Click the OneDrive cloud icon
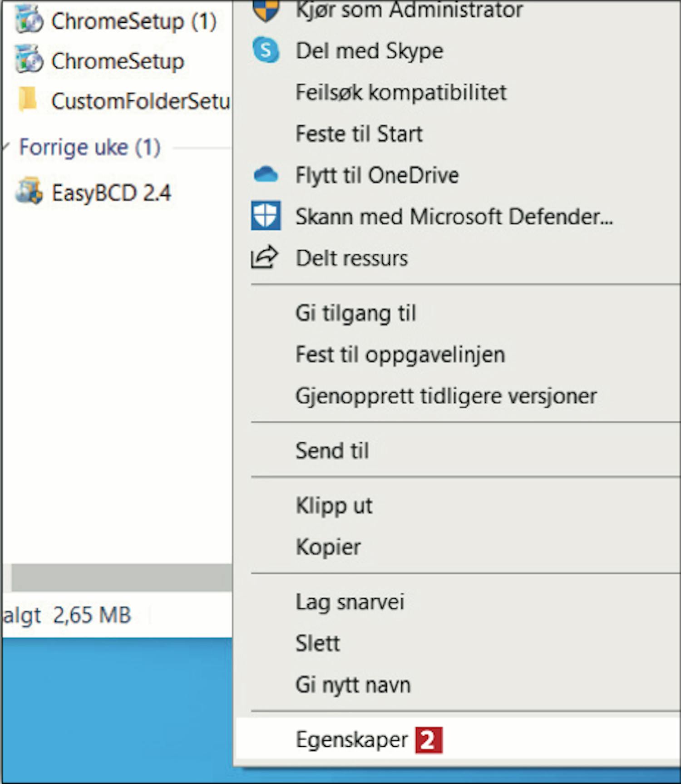The height and width of the screenshot is (784, 681). point(266,175)
